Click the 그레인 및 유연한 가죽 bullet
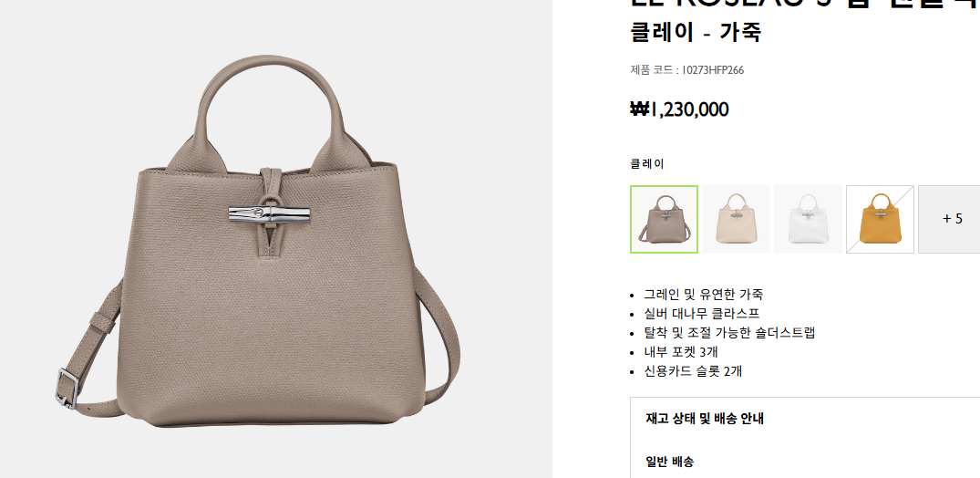Screen dimensions: 980x478 pyautogui.click(x=704, y=294)
